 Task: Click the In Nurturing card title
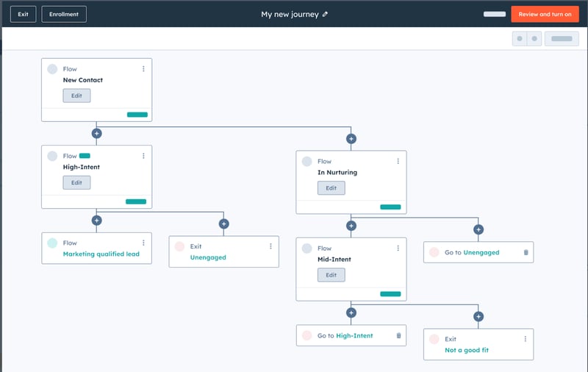pyautogui.click(x=337, y=172)
